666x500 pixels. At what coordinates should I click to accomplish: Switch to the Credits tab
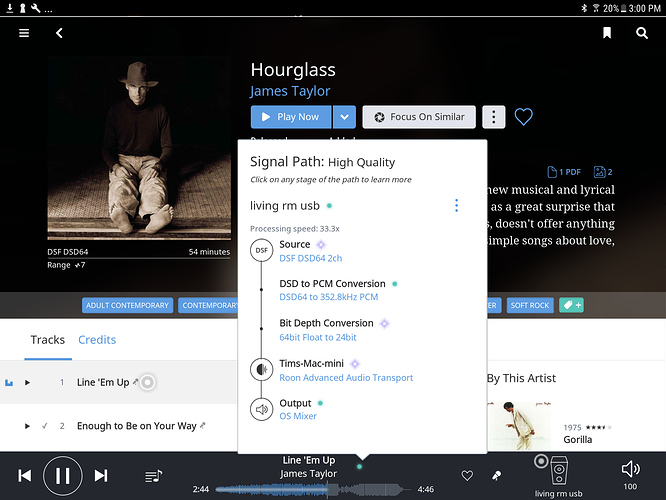[97, 340]
